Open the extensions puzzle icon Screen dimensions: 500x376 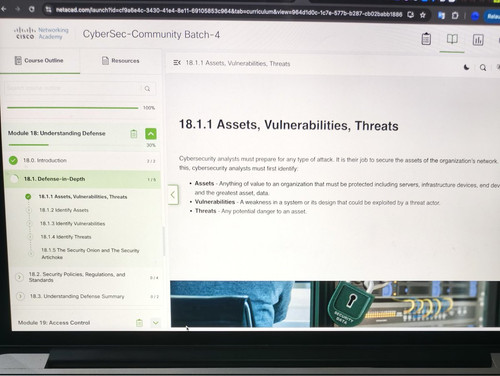click(455, 15)
